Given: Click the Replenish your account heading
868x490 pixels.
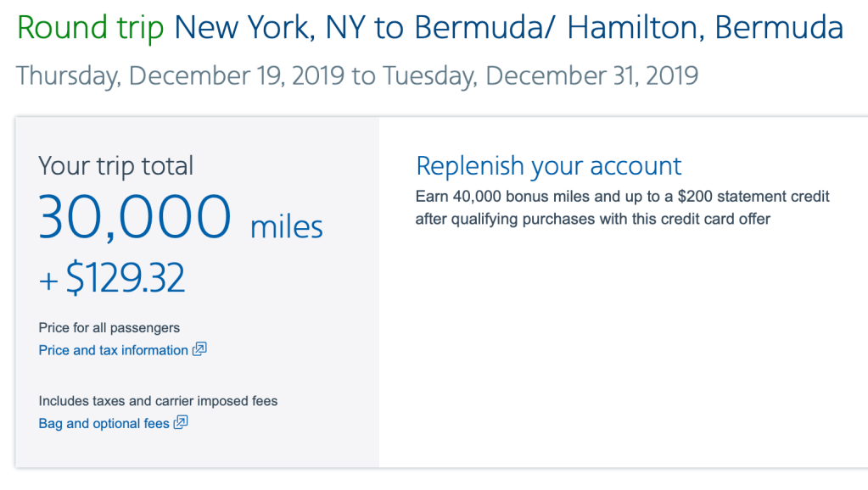Looking at the screenshot, I should [548, 165].
